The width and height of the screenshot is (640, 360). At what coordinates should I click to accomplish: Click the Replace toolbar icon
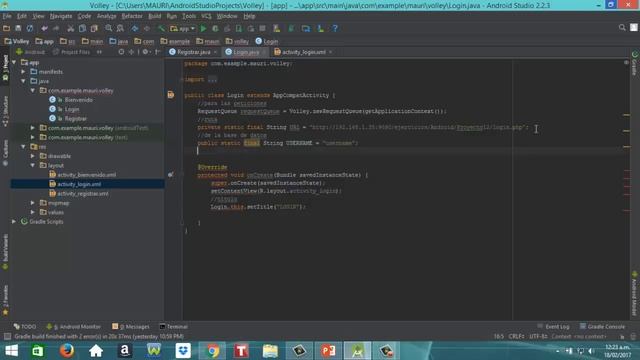click(x=120, y=28)
